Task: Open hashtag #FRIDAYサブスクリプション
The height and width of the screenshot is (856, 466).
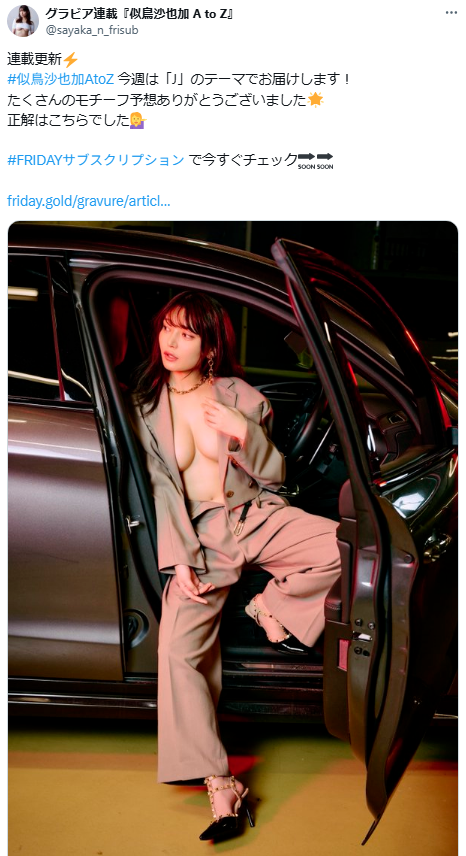Action: click(96, 159)
